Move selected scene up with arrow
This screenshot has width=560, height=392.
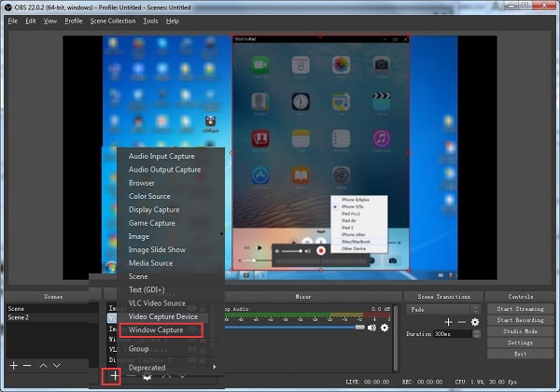[x=44, y=366]
